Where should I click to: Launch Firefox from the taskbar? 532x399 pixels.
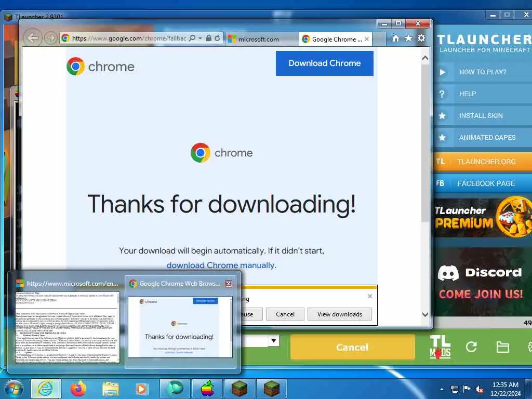(x=78, y=389)
